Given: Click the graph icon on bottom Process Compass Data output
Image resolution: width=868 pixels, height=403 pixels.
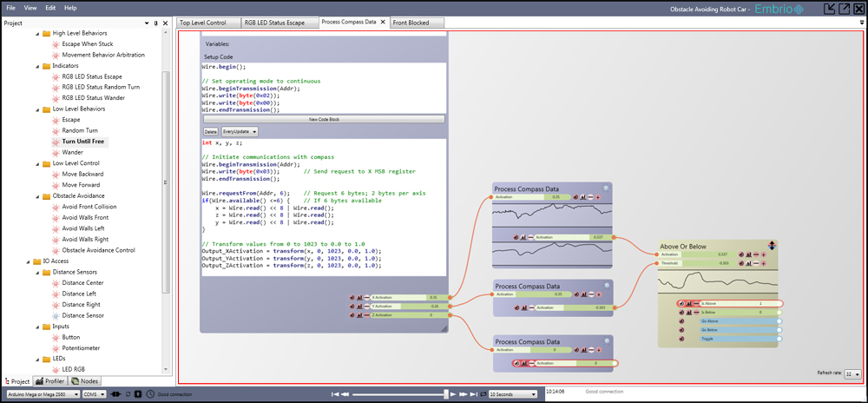Looking at the screenshot, I should click(x=523, y=363).
